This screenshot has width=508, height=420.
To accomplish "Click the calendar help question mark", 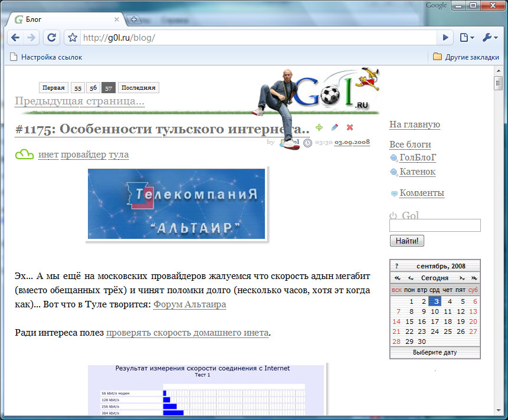I will 396,266.
